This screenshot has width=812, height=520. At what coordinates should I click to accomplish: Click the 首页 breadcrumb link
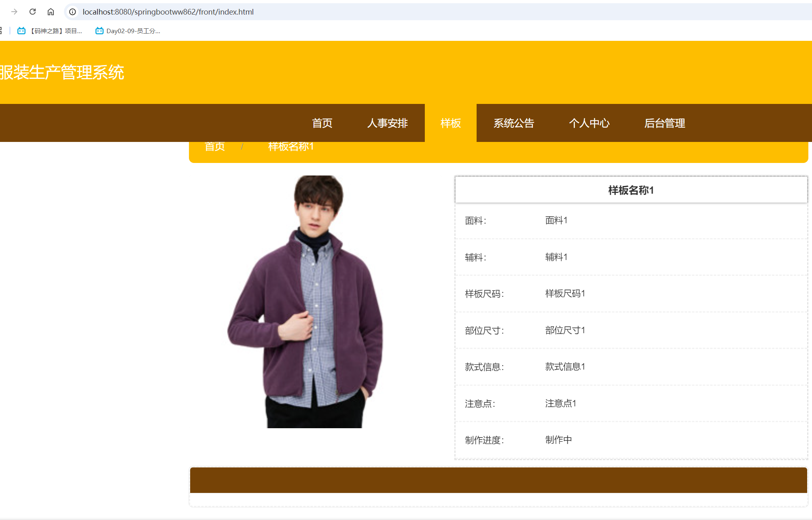tap(214, 147)
